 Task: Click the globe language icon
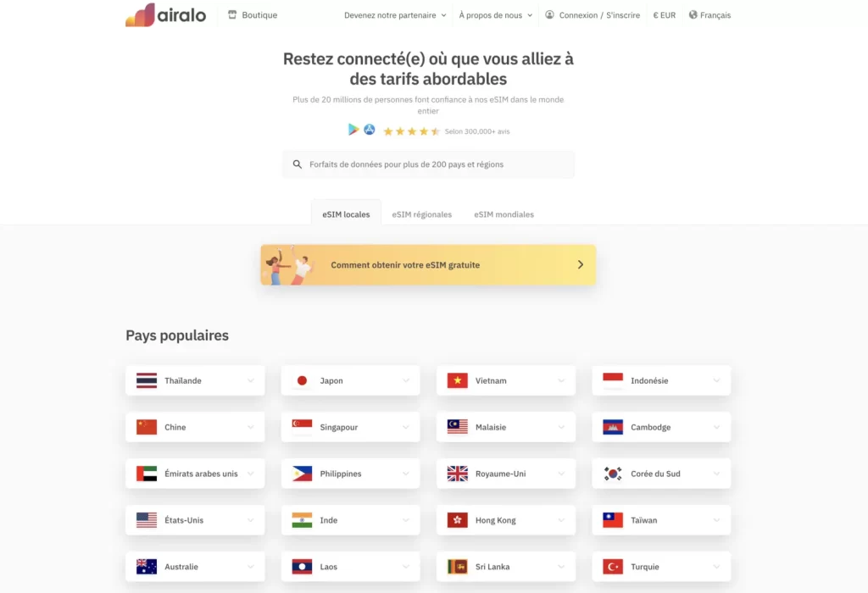tap(693, 15)
